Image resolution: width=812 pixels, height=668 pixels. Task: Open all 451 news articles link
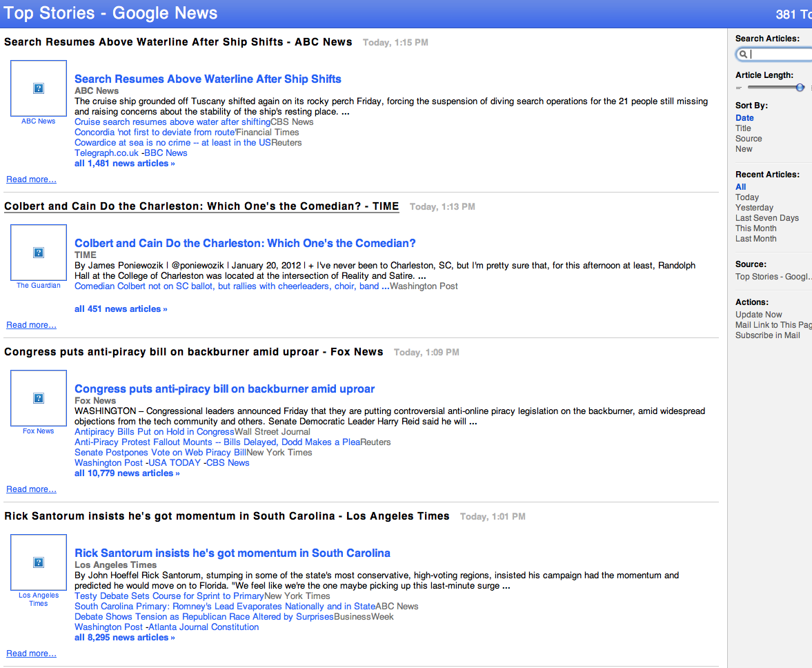point(121,309)
